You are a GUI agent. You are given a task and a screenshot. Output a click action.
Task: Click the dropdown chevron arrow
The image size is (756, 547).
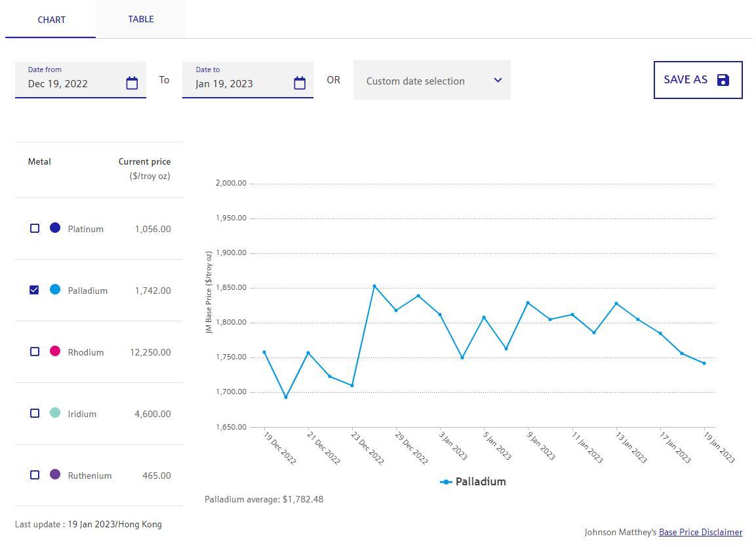(x=498, y=80)
